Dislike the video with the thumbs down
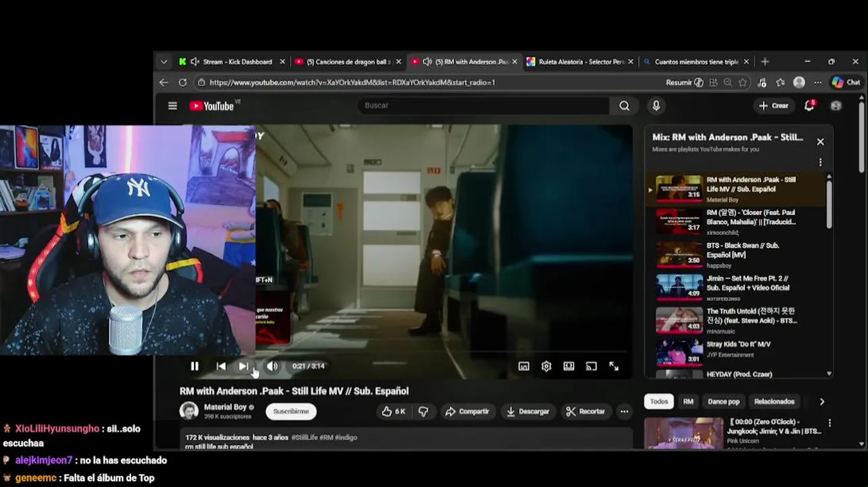 click(x=423, y=411)
